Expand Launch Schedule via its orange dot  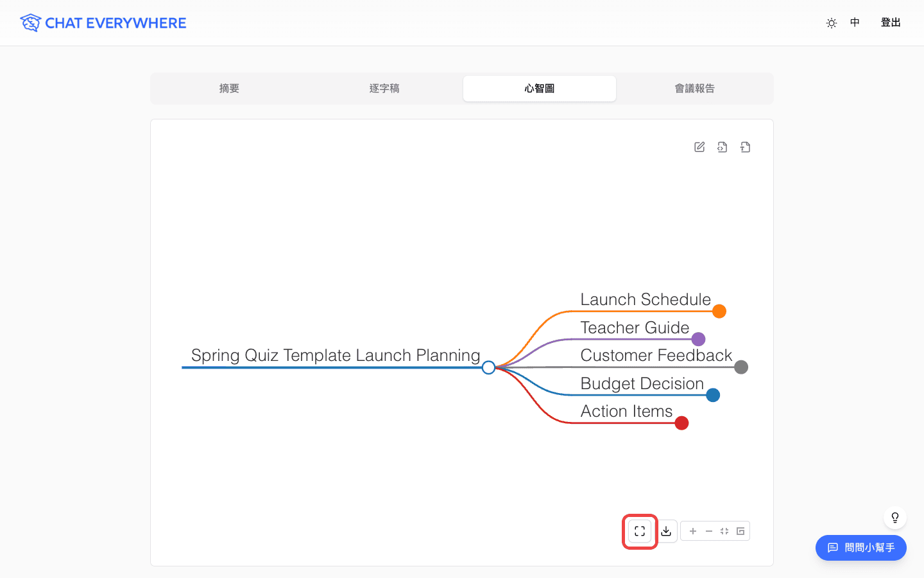click(x=719, y=311)
